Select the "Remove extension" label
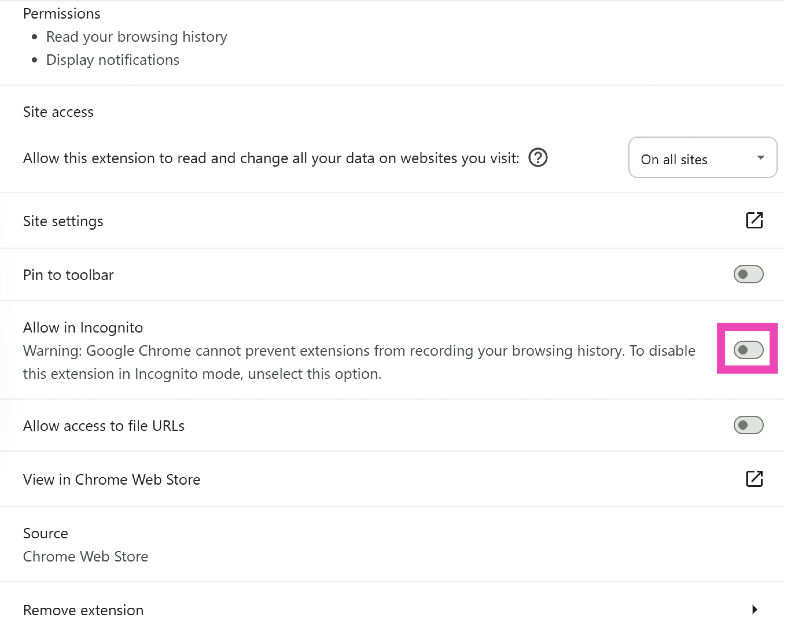The width and height of the screenshot is (791, 628). [x=83, y=610]
